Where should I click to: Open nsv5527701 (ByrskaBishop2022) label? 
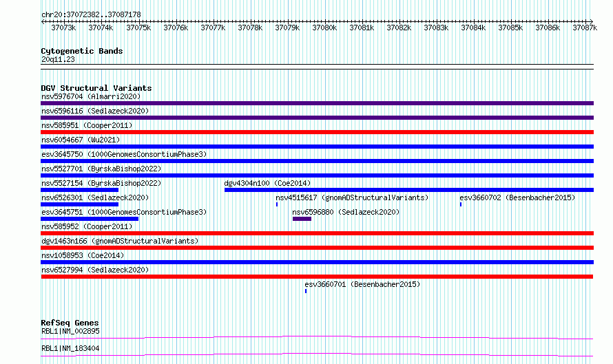click(x=101, y=169)
